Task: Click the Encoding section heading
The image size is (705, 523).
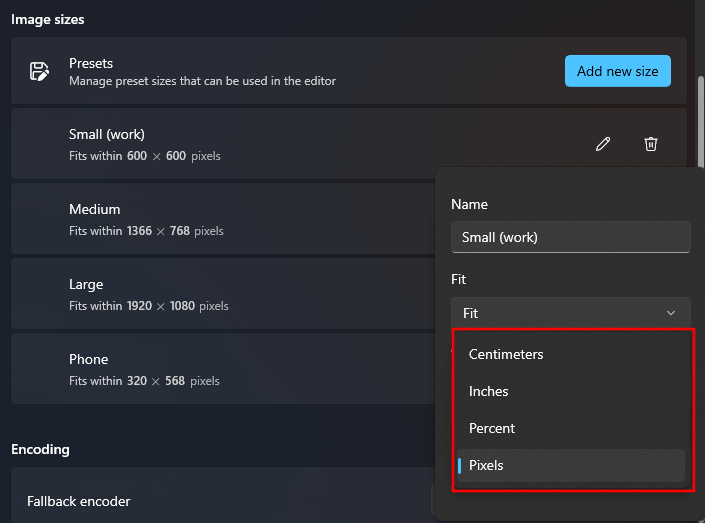Action: click(x=41, y=449)
